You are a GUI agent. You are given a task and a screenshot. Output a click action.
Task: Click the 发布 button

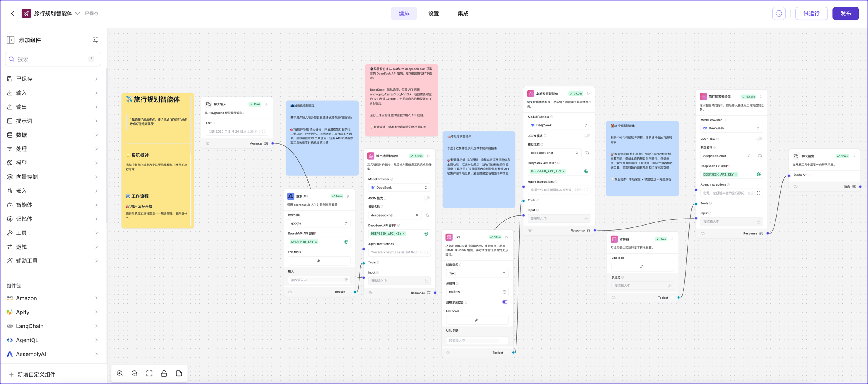(x=845, y=14)
